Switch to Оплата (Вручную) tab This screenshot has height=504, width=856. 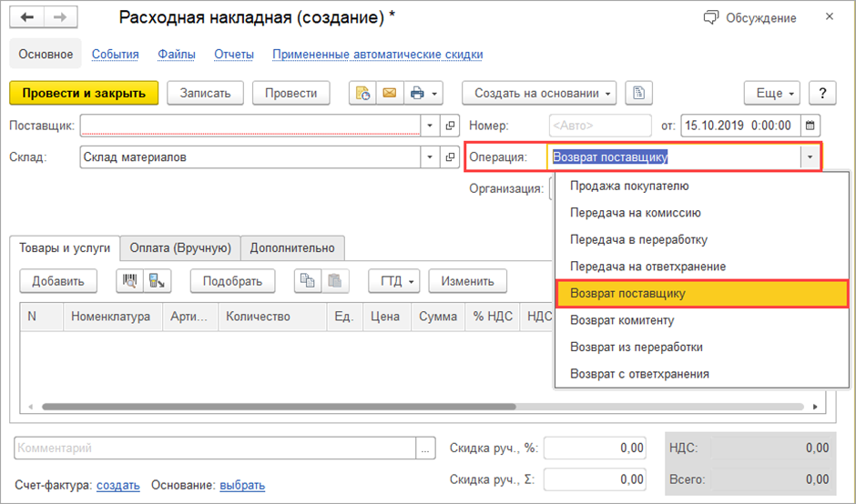(x=180, y=248)
